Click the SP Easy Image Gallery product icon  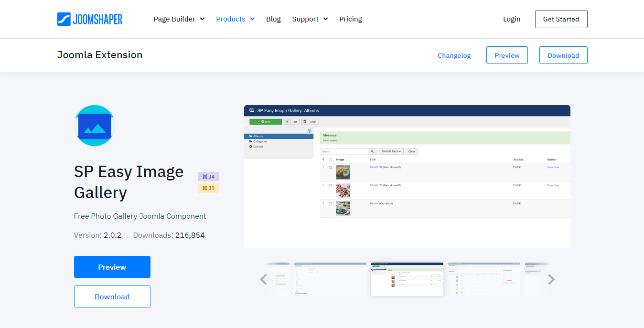(x=95, y=126)
